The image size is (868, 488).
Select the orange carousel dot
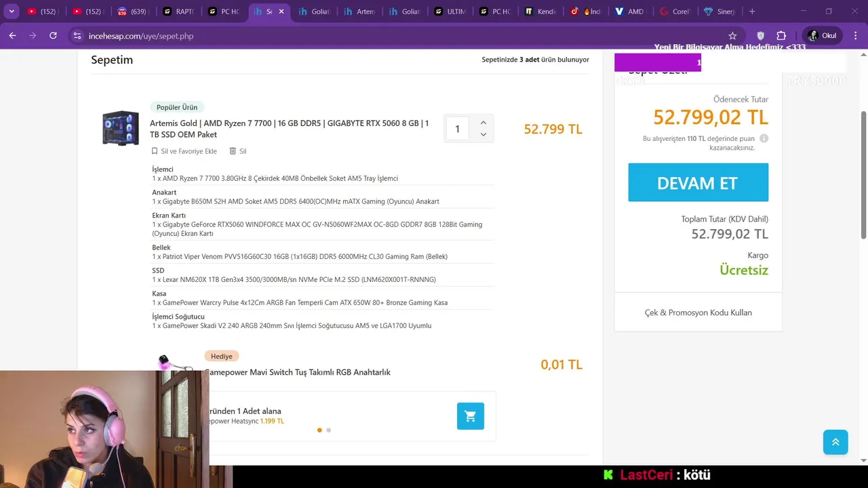(x=319, y=430)
